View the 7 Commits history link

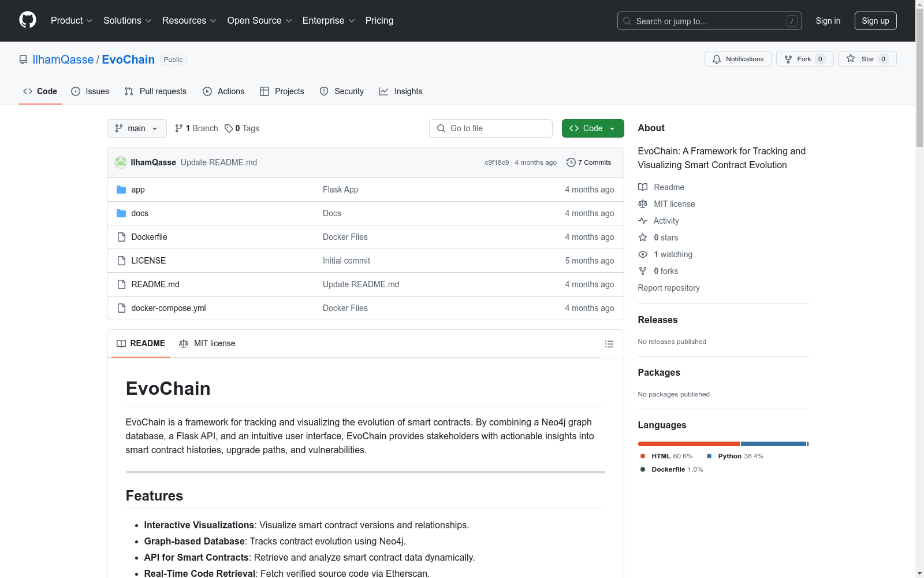pyautogui.click(x=589, y=162)
